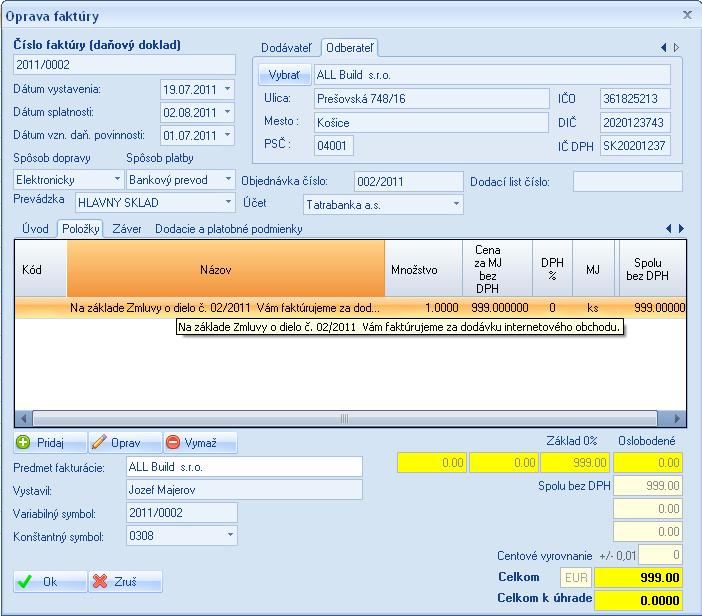702x616 pixels.
Task: Switch to Odberateľ tab
Action: click(x=349, y=48)
